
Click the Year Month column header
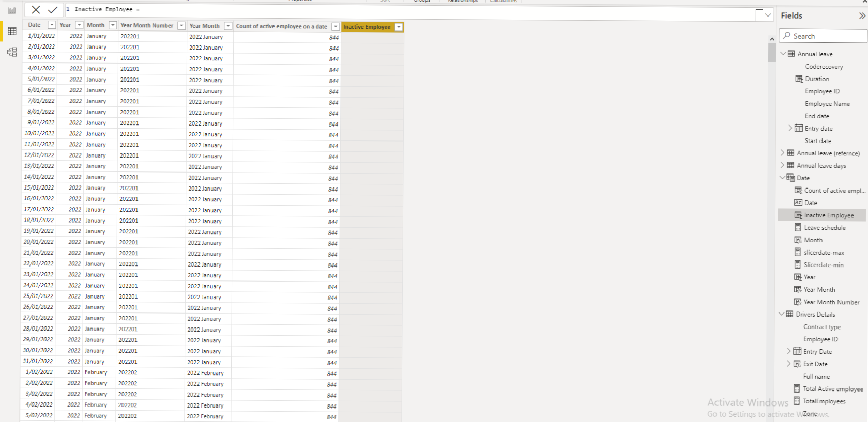tap(205, 26)
